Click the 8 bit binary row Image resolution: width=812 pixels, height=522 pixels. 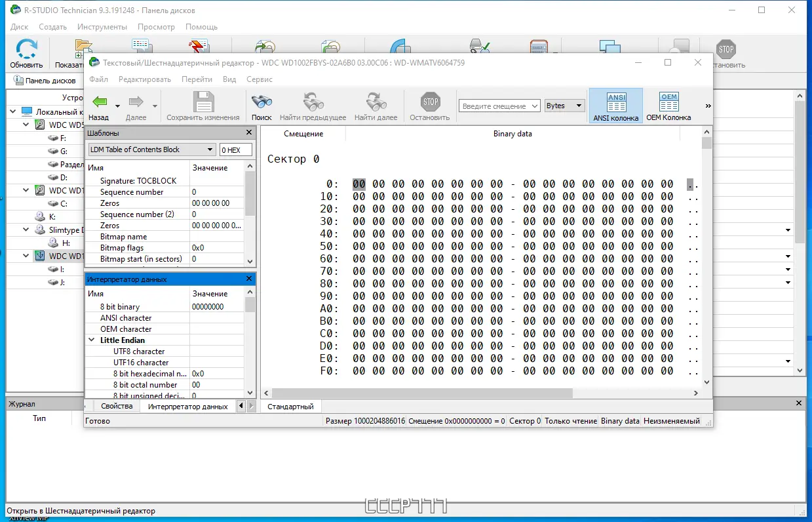pos(165,307)
